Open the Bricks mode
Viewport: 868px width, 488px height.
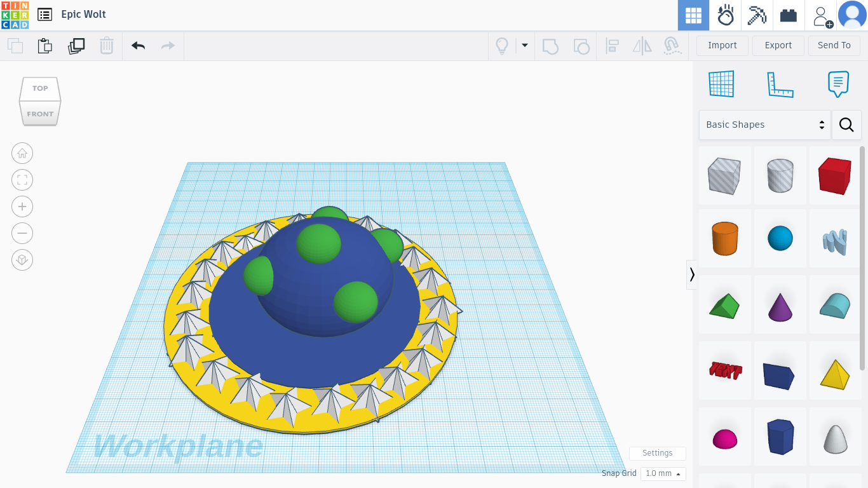(789, 15)
